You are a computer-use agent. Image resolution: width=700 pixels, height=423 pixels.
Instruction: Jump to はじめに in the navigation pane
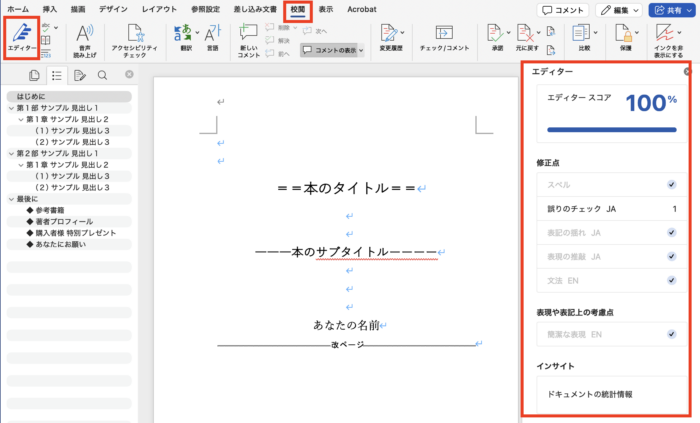[x=69, y=96]
